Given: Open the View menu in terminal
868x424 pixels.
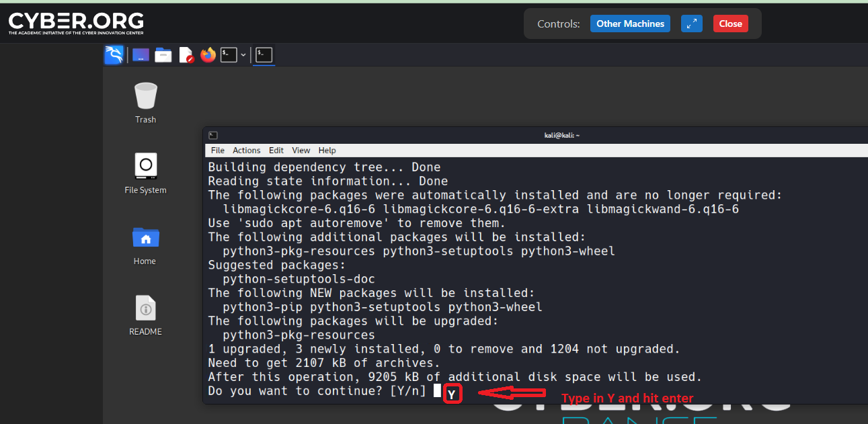Looking at the screenshot, I should pos(301,151).
